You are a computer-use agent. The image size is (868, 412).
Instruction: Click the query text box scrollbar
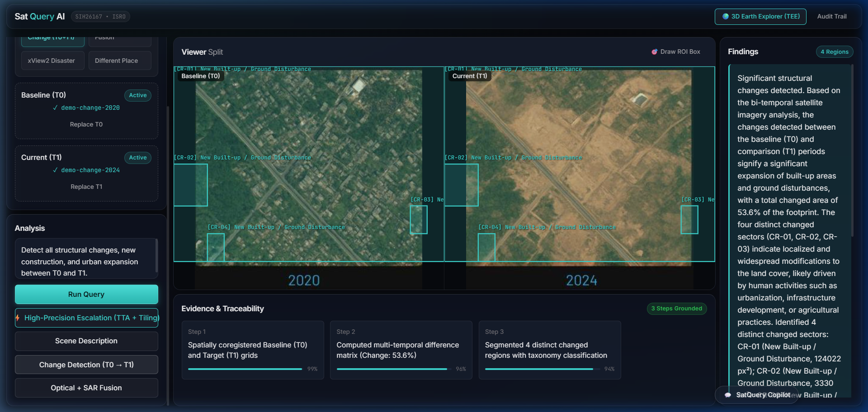[156, 255]
